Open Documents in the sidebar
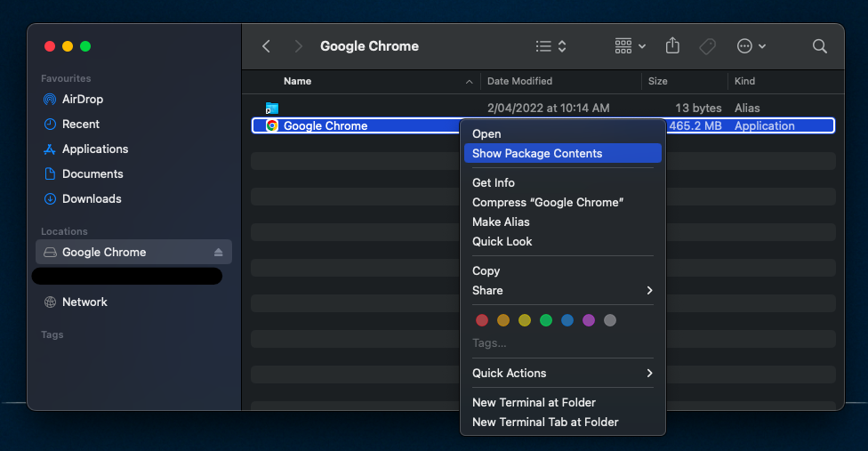The image size is (868, 451). point(92,173)
